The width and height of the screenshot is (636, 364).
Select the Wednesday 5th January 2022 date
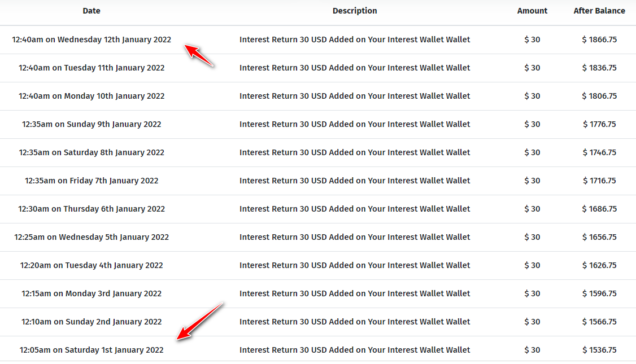[x=92, y=237]
